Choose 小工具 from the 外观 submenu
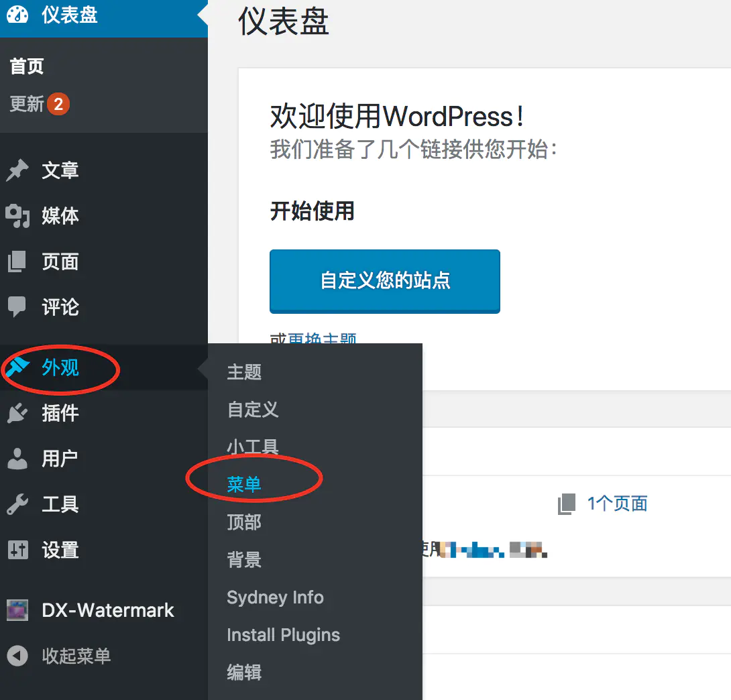Screen dimensions: 731x700 (x=253, y=447)
